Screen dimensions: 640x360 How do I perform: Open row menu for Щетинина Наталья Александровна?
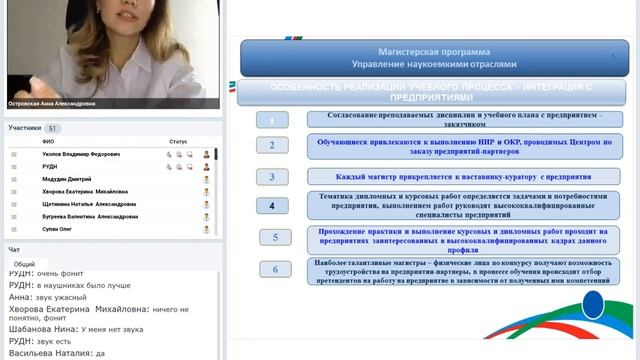pyautogui.click(x=14, y=204)
